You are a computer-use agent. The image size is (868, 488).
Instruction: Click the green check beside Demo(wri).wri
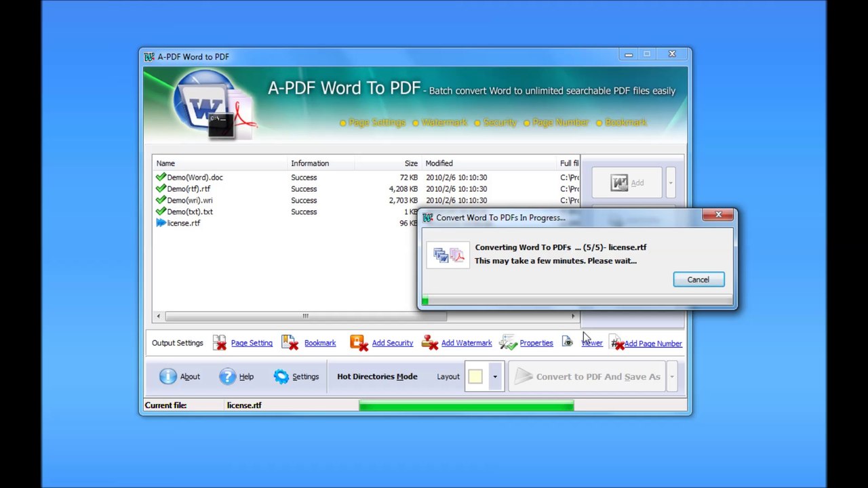(x=161, y=200)
